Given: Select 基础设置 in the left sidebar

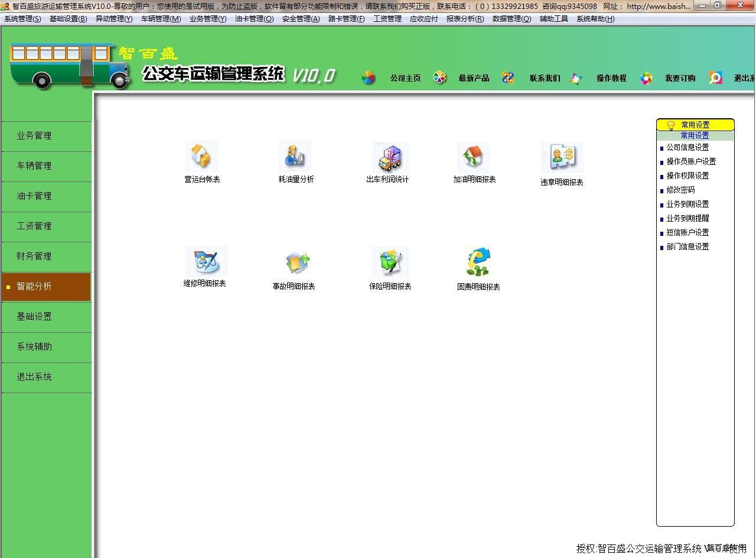Looking at the screenshot, I should pos(46,317).
